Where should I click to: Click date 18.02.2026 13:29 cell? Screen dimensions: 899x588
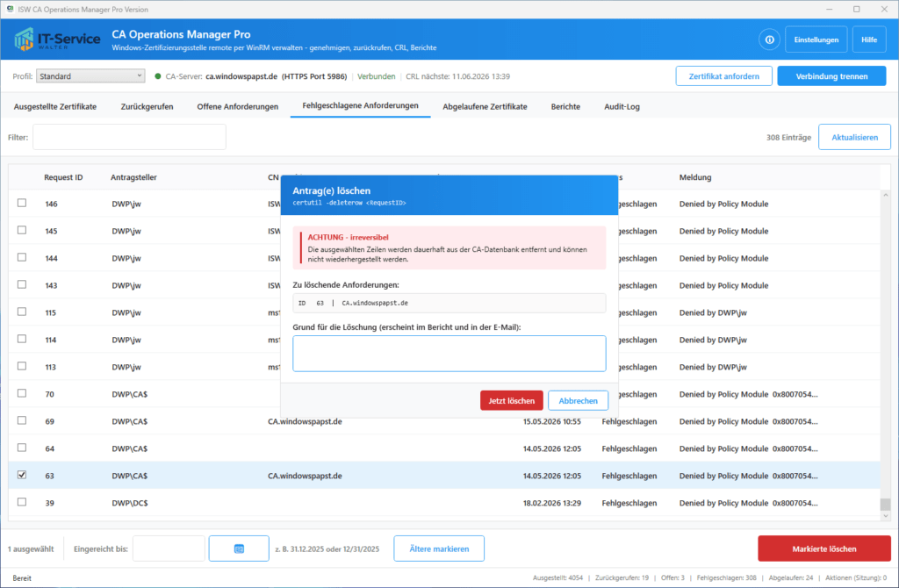pyautogui.click(x=551, y=503)
